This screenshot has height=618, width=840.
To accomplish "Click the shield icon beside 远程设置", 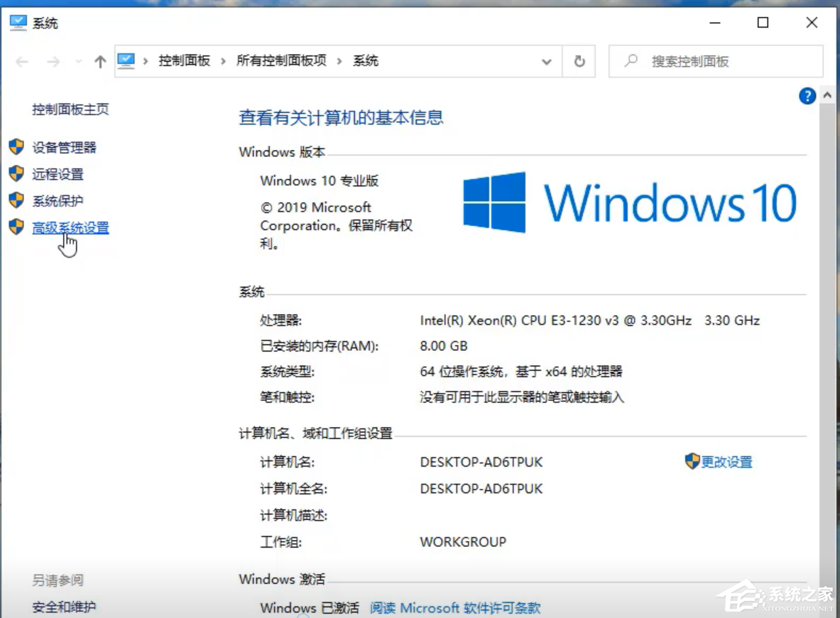I will coord(18,174).
